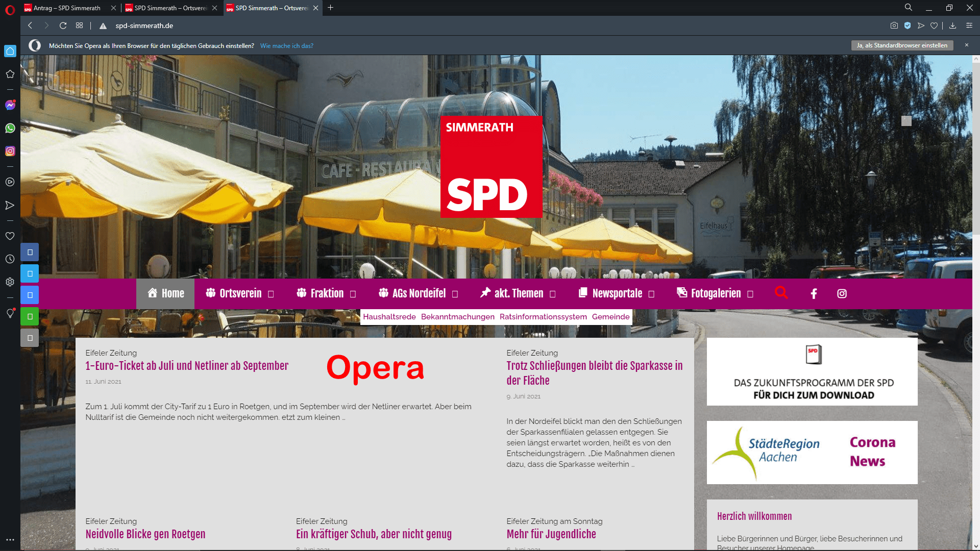Visit the SPD Instagram page icon
The image size is (980, 551).
point(842,293)
